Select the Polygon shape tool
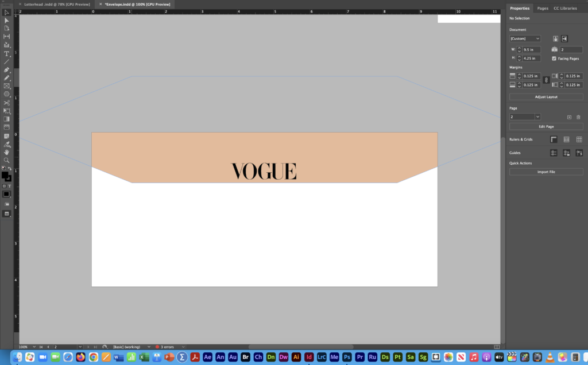Screen dimensions: 588x365 pos(6,94)
